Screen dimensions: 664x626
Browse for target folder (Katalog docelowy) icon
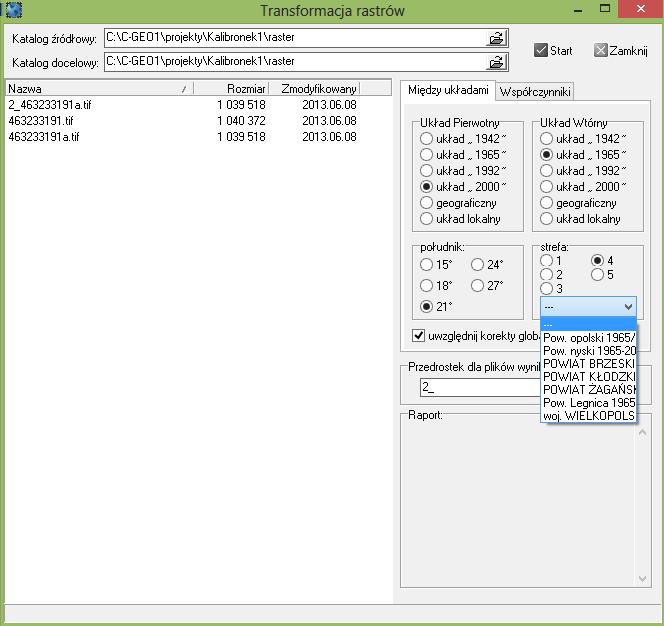click(496, 62)
